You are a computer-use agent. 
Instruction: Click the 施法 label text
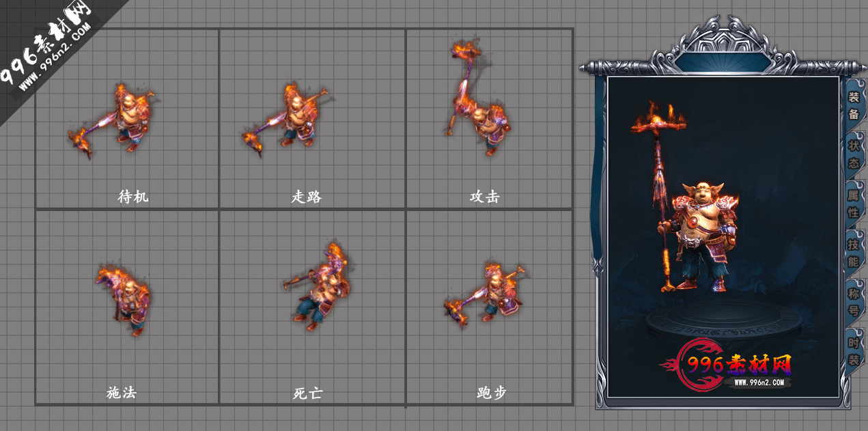click(x=122, y=393)
